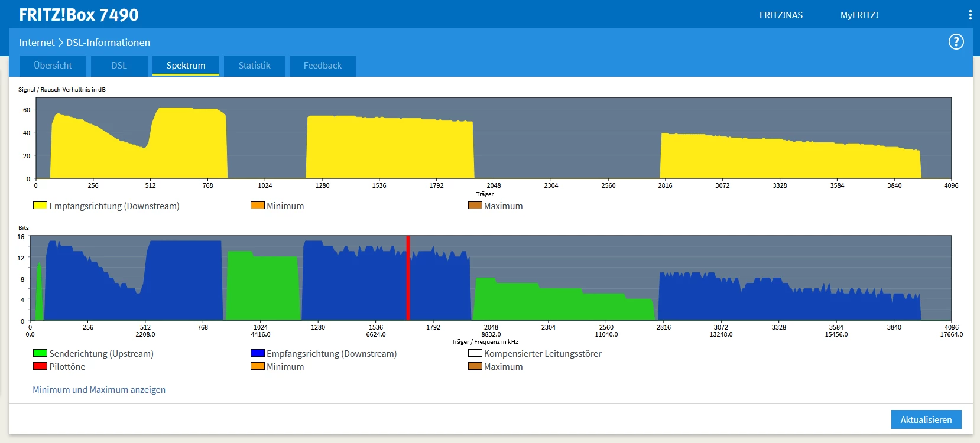Click red Pilottöne legend swatch

coord(40,366)
